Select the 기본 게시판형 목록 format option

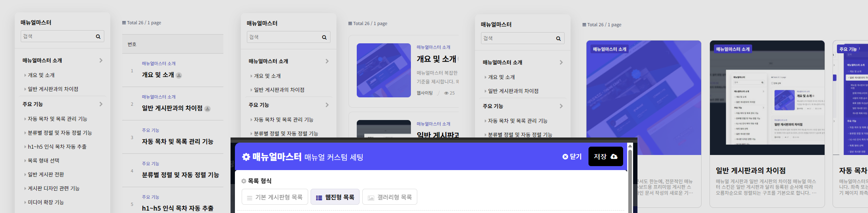pyautogui.click(x=275, y=197)
